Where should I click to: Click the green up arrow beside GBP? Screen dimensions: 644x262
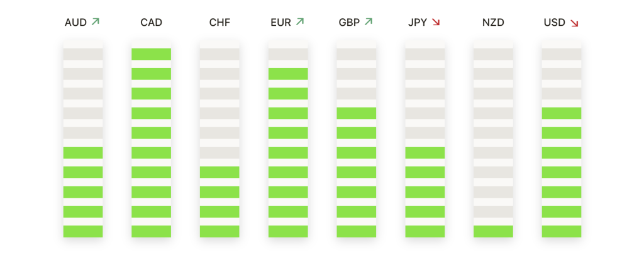(369, 21)
